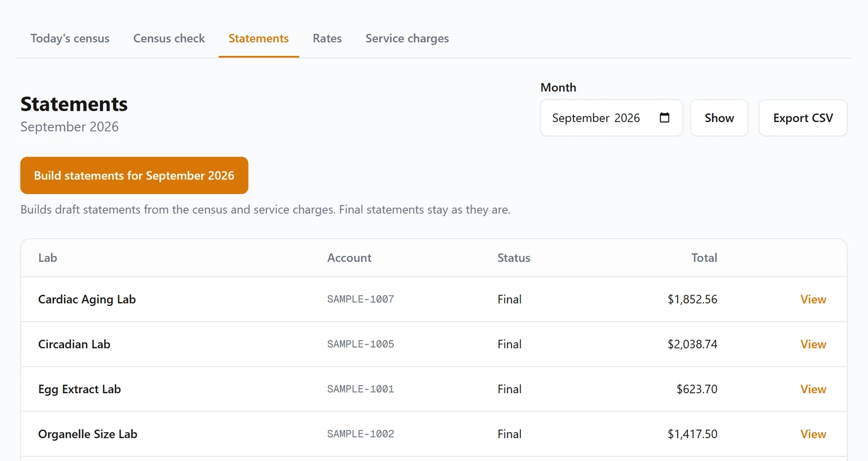The height and width of the screenshot is (461, 868).
Task: Open the calendar picker icon in Month field
Action: 664,118
